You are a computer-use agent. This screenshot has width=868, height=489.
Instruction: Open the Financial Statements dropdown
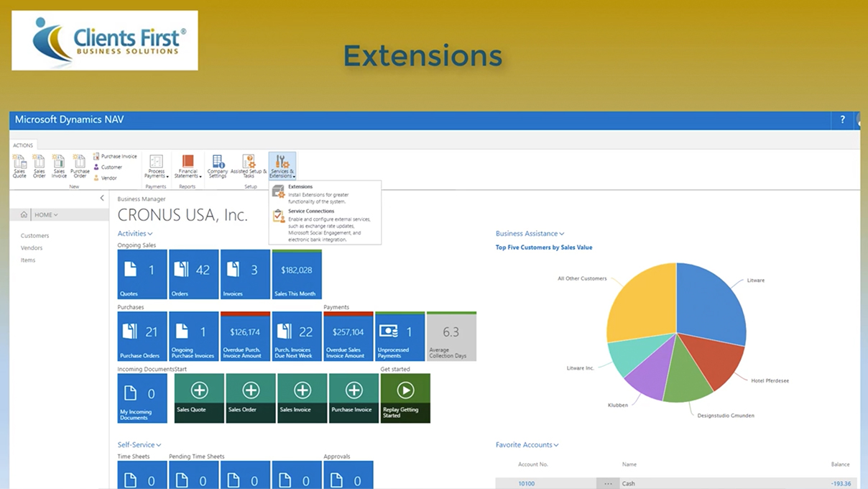188,166
